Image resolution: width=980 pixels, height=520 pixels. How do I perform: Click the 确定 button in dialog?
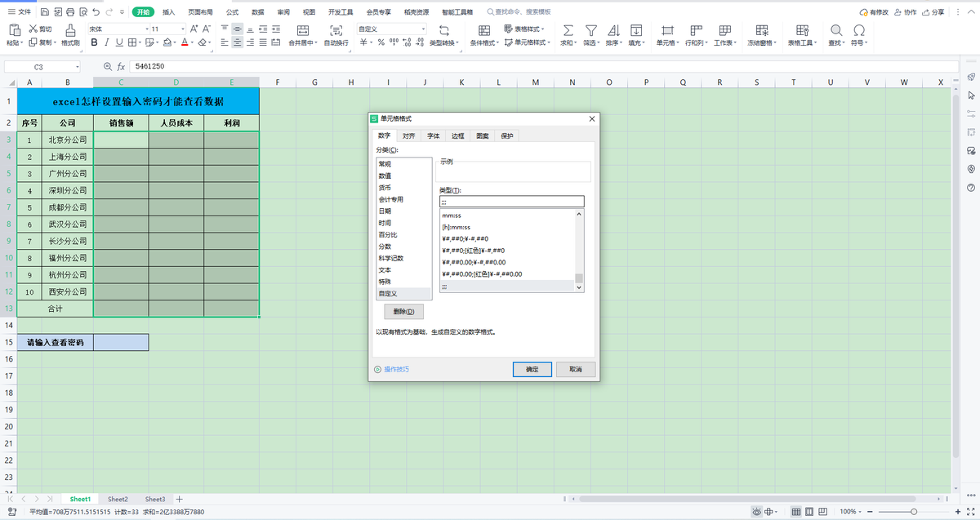pyautogui.click(x=532, y=370)
